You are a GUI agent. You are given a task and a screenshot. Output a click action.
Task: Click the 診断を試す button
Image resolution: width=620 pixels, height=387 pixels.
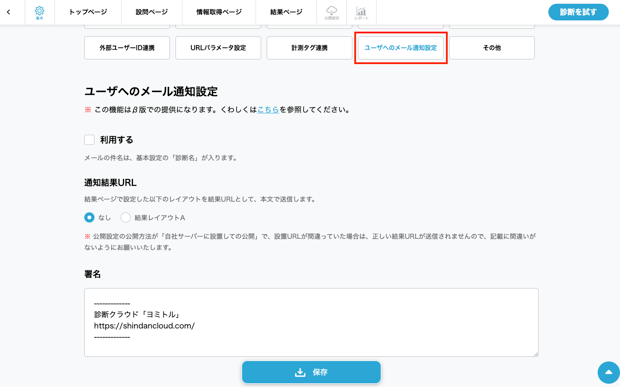[x=578, y=12]
